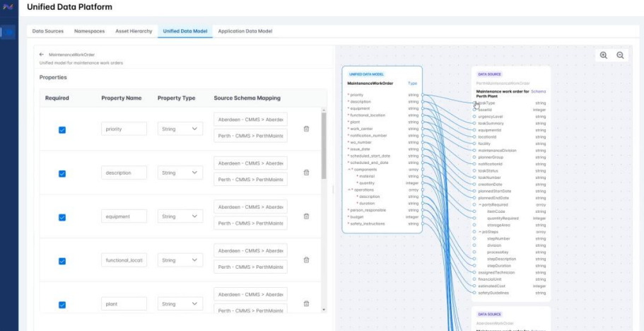Delete the plant property row
The width and height of the screenshot is (644, 331).
[x=306, y=304]
